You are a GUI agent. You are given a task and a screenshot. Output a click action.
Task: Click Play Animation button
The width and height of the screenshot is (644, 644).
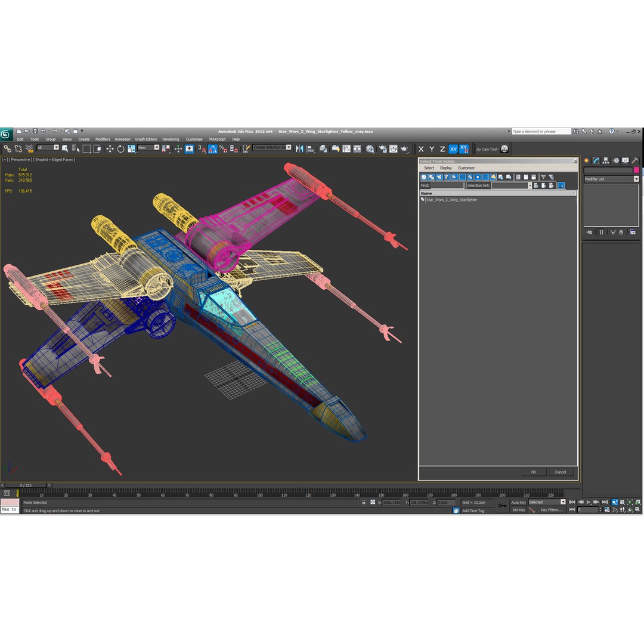(589, 502)
